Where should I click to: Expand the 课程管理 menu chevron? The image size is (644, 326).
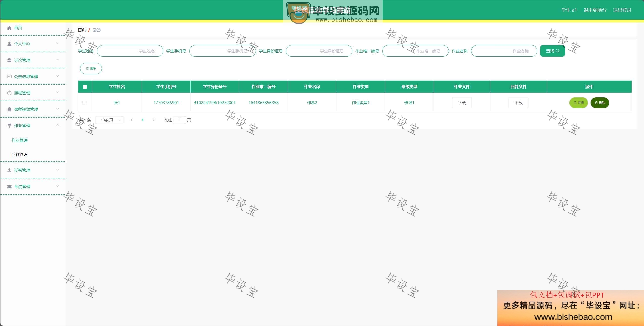[57, 92]
